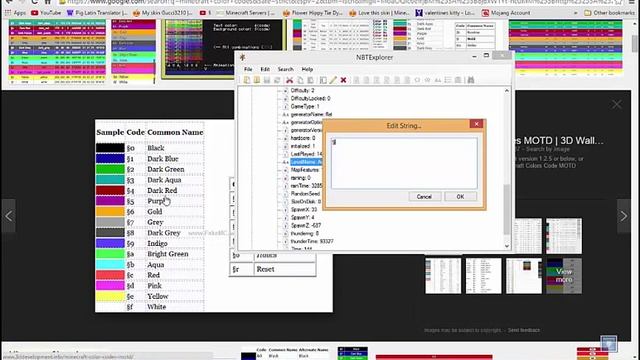Click the Yellow color sample swatch

[x=110, y=296]
